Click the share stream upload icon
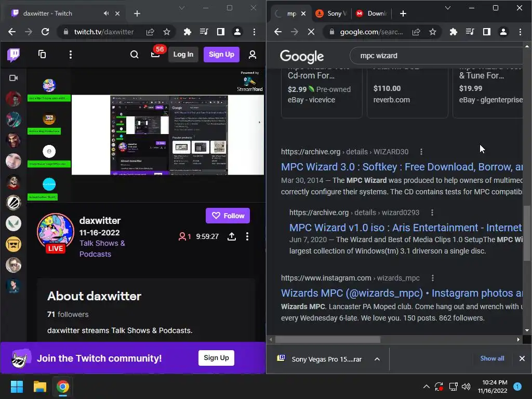The image size is (532, 399). [232, 236]
